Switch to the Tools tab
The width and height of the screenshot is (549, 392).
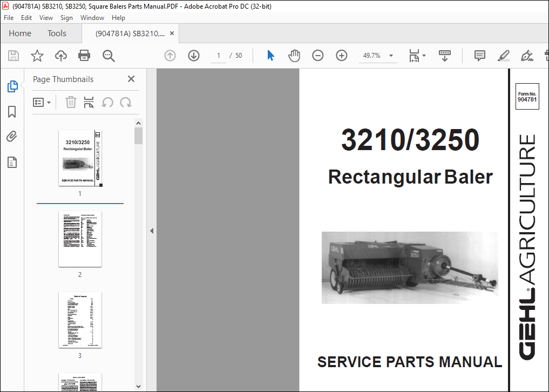tap(57, 33)
